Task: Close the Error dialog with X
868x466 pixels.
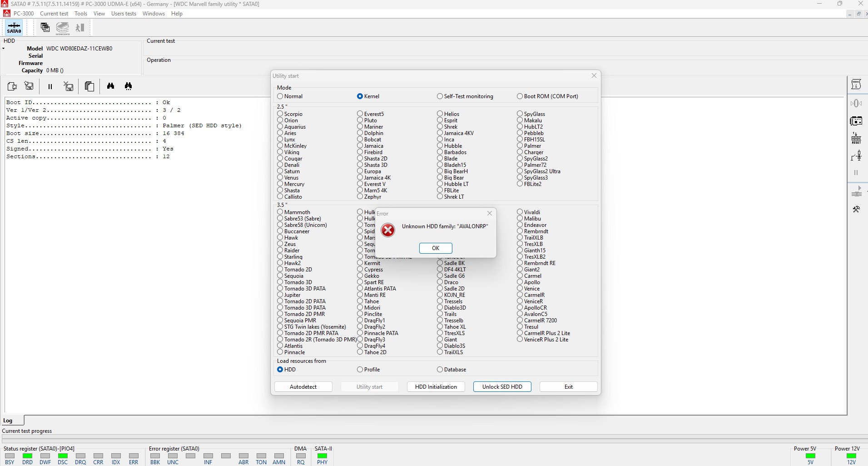Action: [x=490, y=213]
